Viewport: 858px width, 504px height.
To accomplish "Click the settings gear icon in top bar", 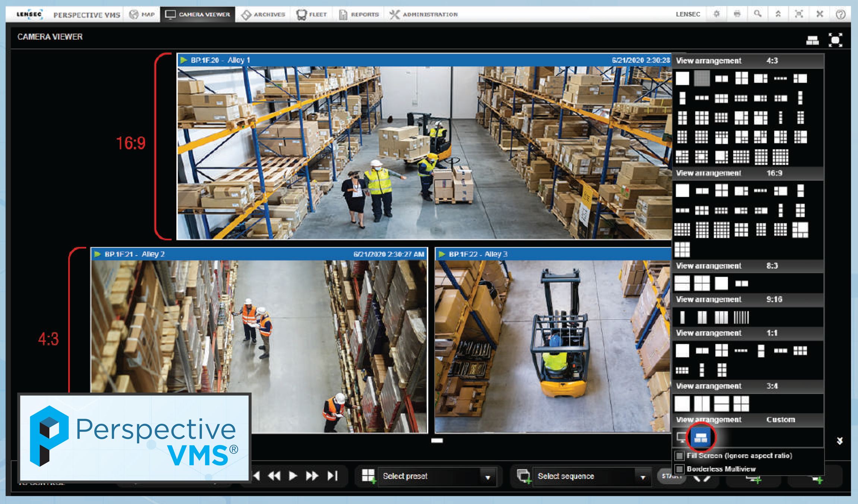I will click(x=716, y=14).
